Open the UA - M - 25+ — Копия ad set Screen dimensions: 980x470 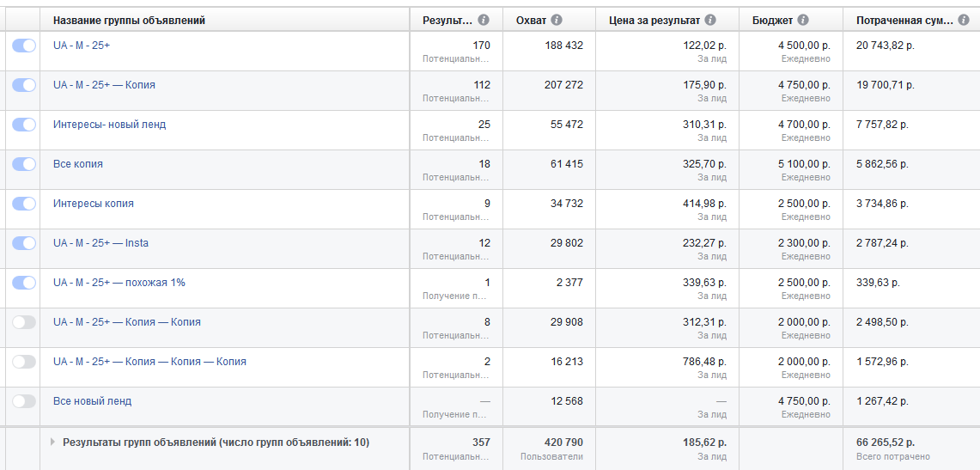click(104, 85)
